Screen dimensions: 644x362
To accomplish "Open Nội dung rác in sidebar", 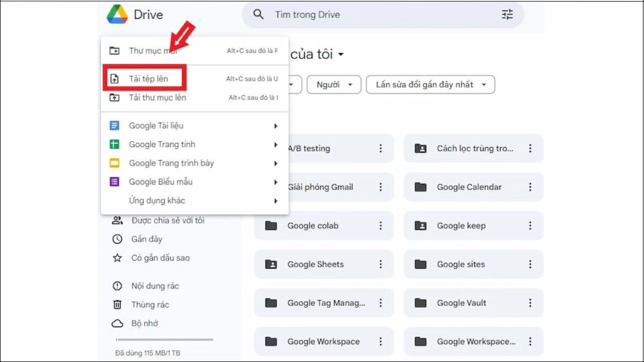I will tap(155, 286).
